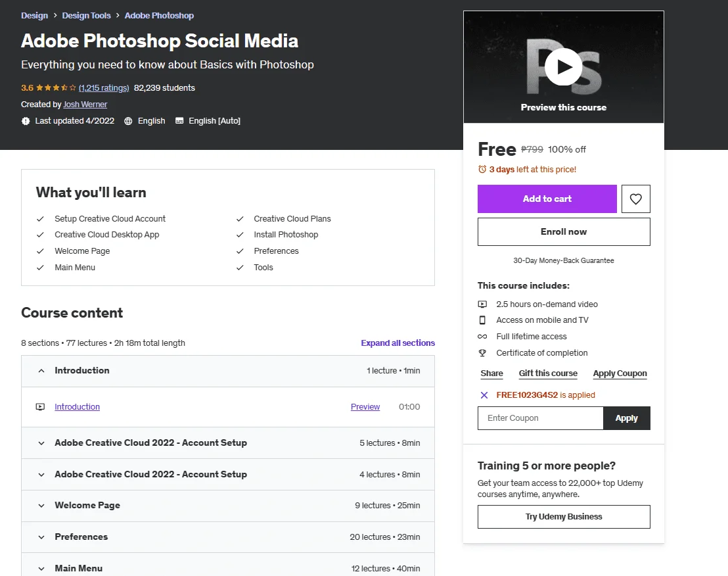Click the 20 lectures 23min text
728x576 pixels.
point(385,537)
